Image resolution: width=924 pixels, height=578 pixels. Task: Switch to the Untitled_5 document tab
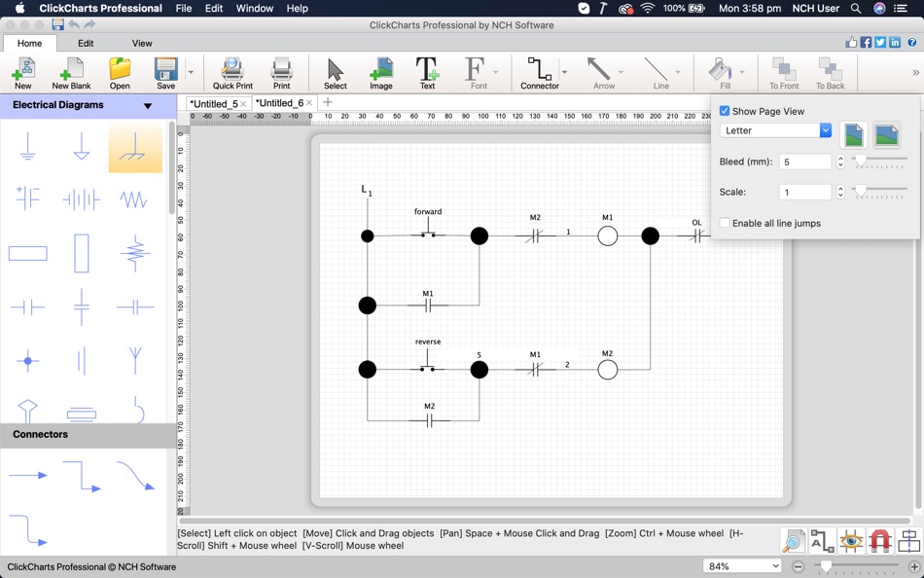[x=213, y=104]
